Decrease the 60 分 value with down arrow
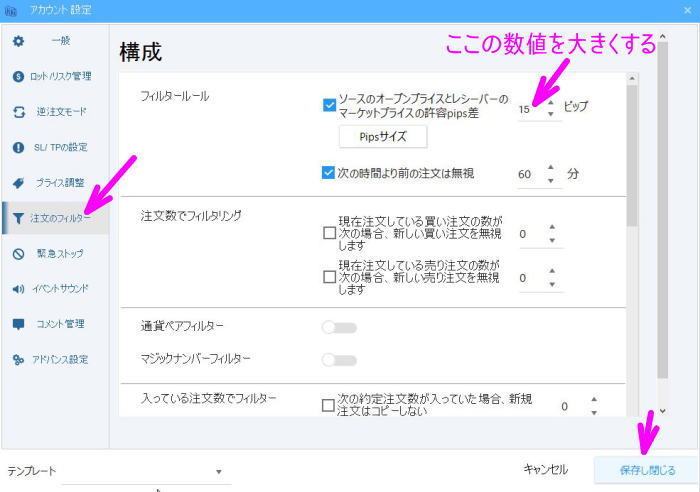Image resolution: width=700 pixels, height=492 pixels. 551,181
